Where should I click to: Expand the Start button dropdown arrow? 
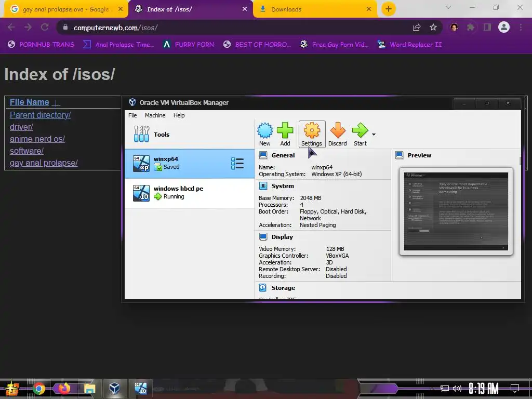click(374, 135)
